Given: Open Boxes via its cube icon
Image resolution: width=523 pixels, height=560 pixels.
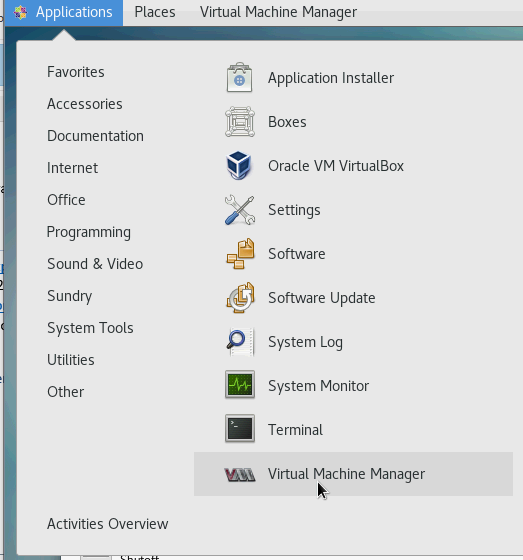Looking at the screenshot, I should click(240, 122).
